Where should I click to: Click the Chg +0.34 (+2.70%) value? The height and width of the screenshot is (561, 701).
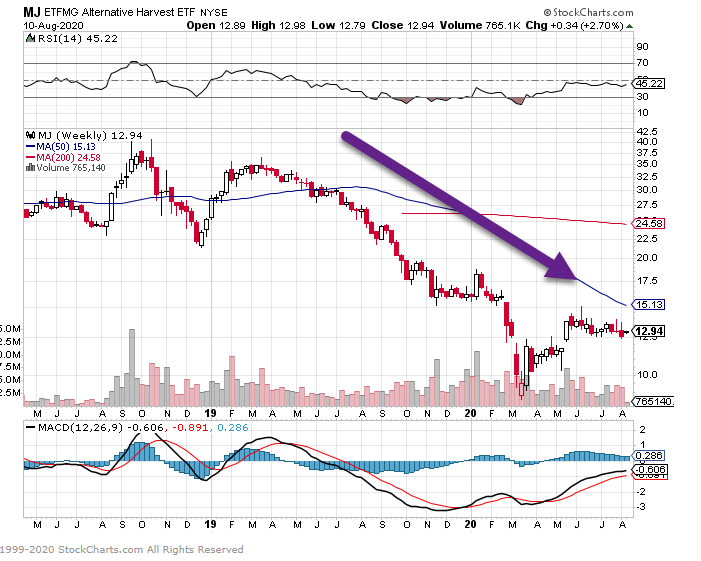click(574, 25)
